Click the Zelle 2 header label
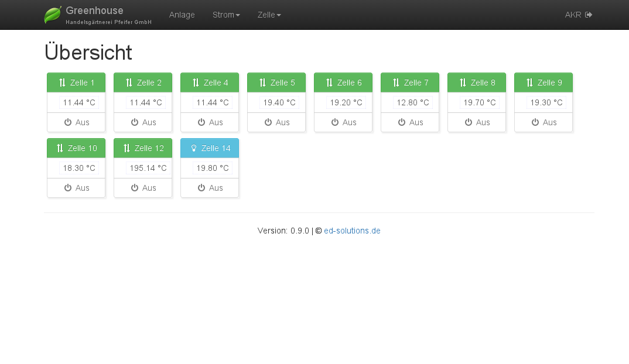629x364 pixels. coord(149,83)
